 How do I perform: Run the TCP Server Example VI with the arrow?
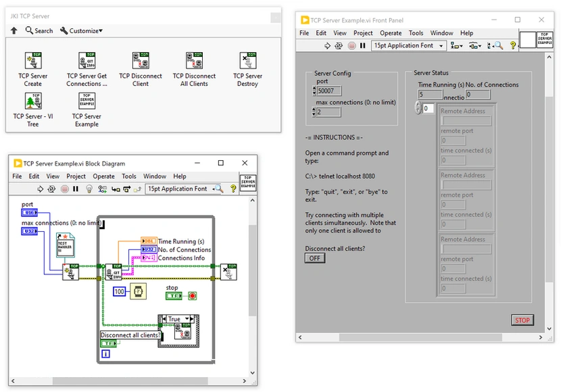pyautogui.click(x=327, y=45)
